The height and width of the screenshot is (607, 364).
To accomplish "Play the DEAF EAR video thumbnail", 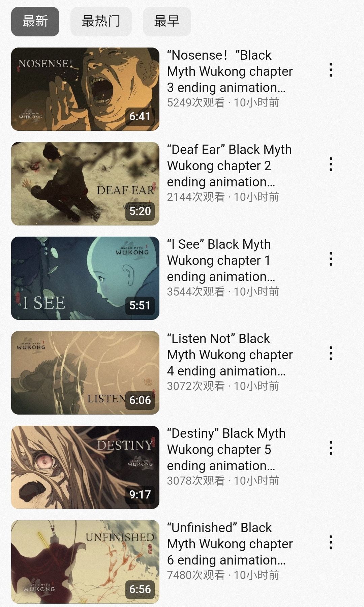I will tap(85, 184).
